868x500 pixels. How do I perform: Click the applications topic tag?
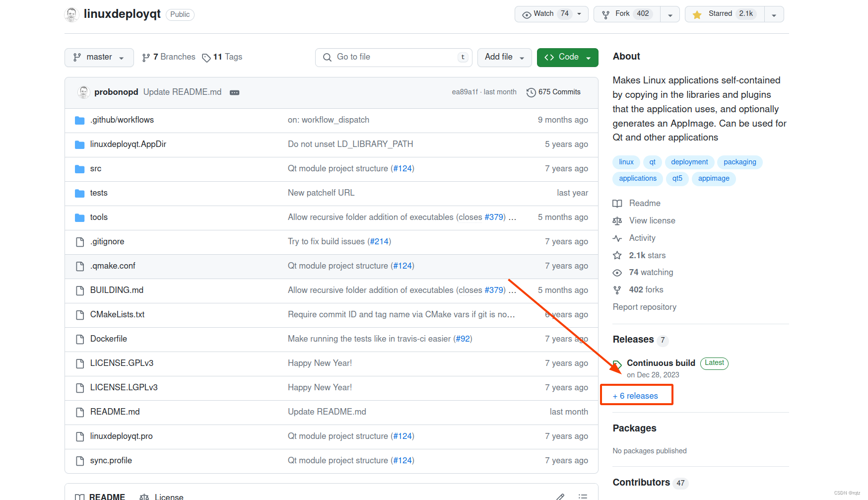[x=638, y=178]
